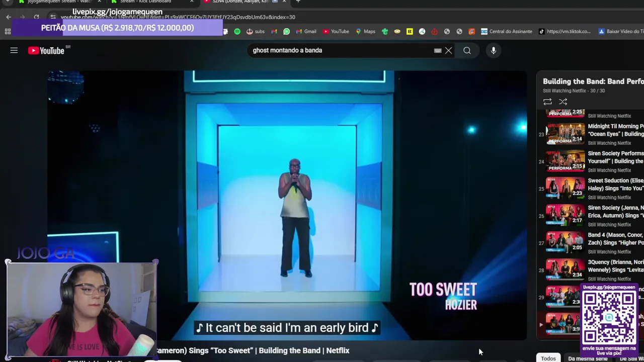The image size is (644, 362).
Task: Open Still Watching Netflix playlist channel
Action: coord(565,91)
